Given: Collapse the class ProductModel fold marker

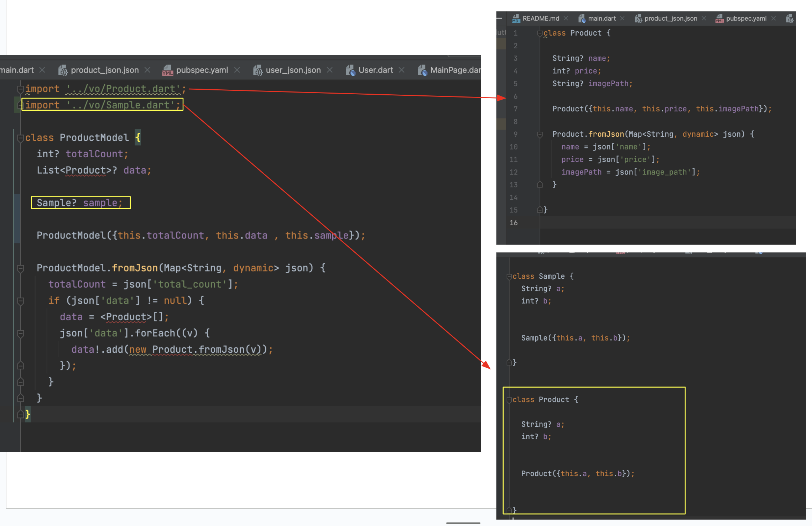Looking at the screenshot, I should point(20,138).
